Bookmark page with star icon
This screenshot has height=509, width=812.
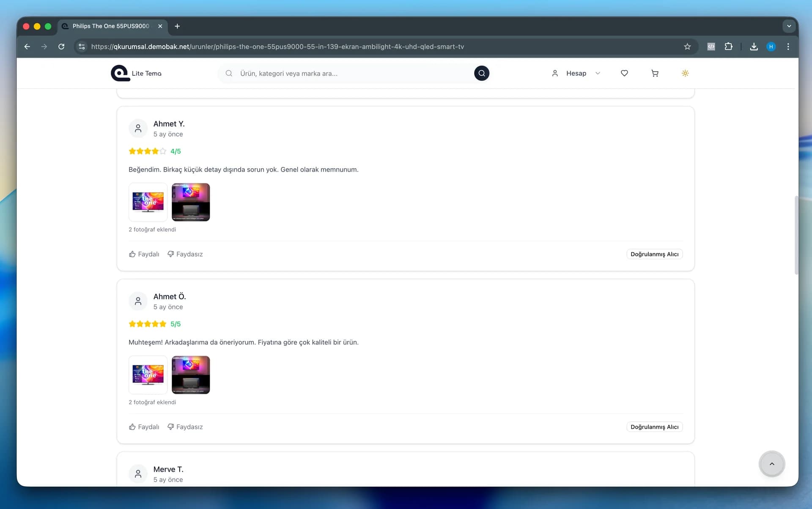687,47
